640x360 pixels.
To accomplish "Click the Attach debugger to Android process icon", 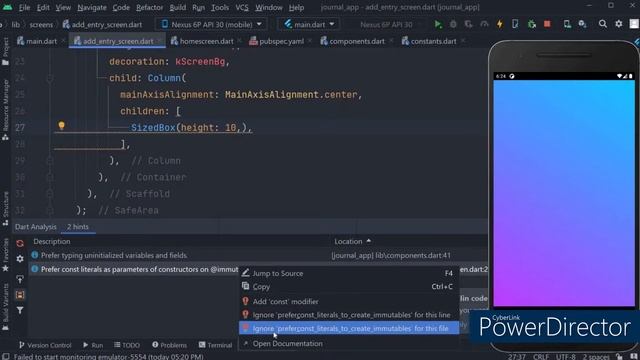I will pyautogui.click(x=531, y=24).
